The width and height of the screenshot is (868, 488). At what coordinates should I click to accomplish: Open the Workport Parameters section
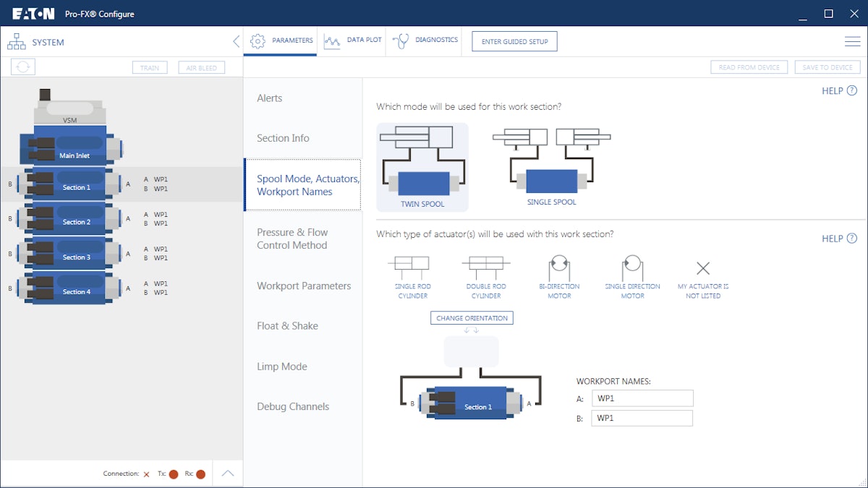pos(302,286)
